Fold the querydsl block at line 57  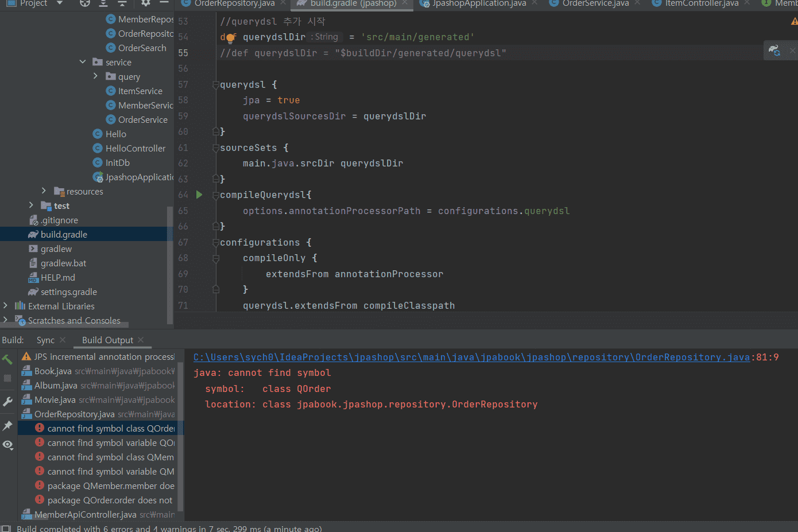pos(216,85)
